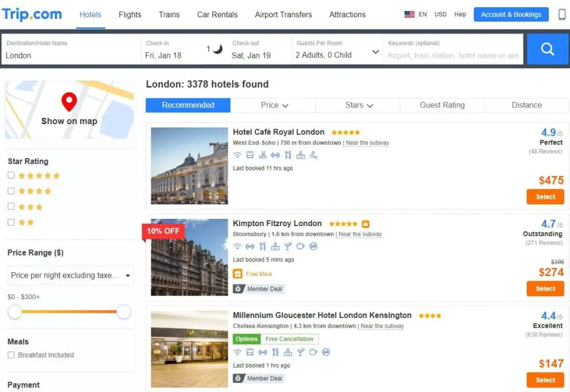Click front desk icon for Hotel Café Royal
Image resolution: width=570 pixels, height=392 pixels.
coord(301,155)
